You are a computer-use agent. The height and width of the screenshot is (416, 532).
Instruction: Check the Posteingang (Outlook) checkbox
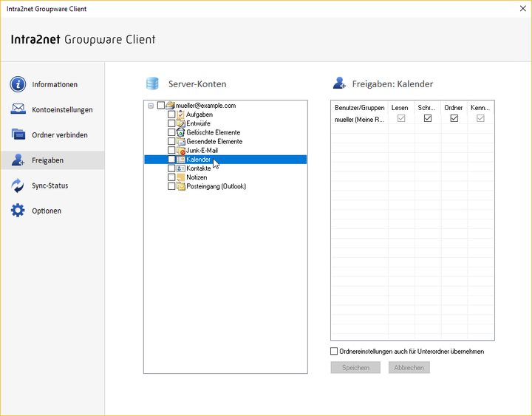[171, 186]
